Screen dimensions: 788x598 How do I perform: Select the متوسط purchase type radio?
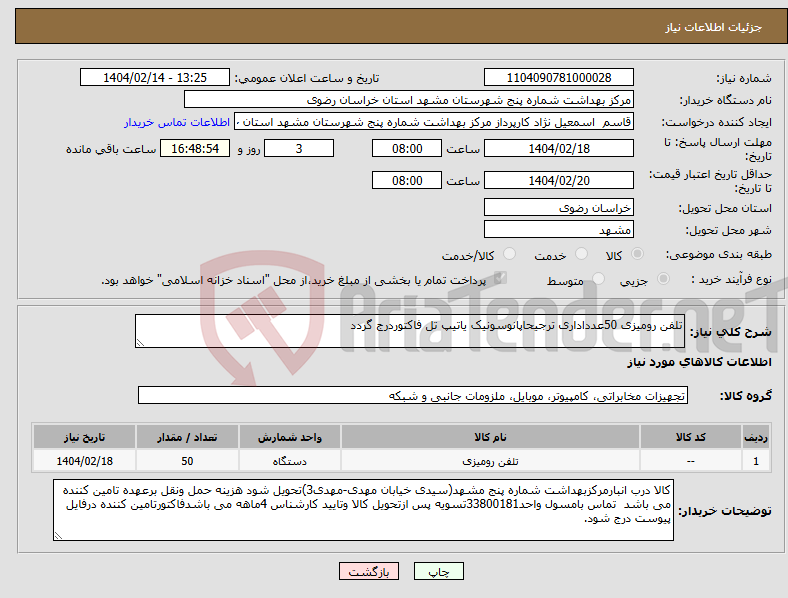599,278
